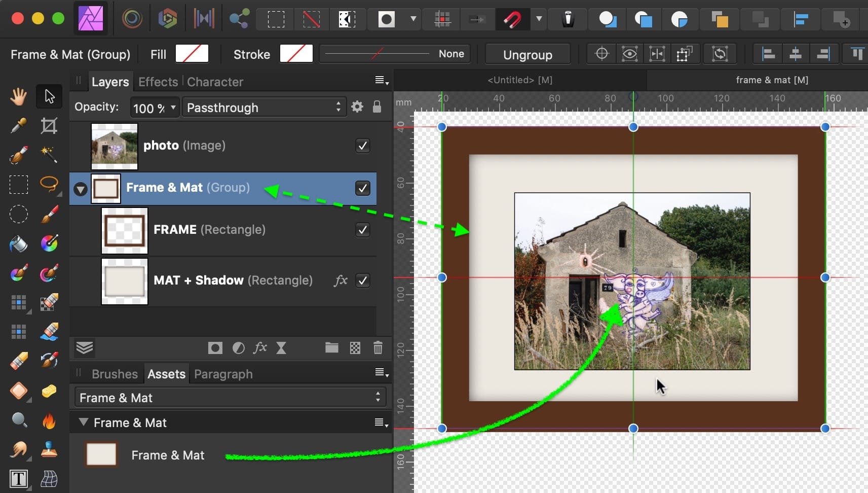The width and height of the screenshot is (868, 493).
Task: Open the Passthrough blend mode dropdown
Action: [263, 107]
